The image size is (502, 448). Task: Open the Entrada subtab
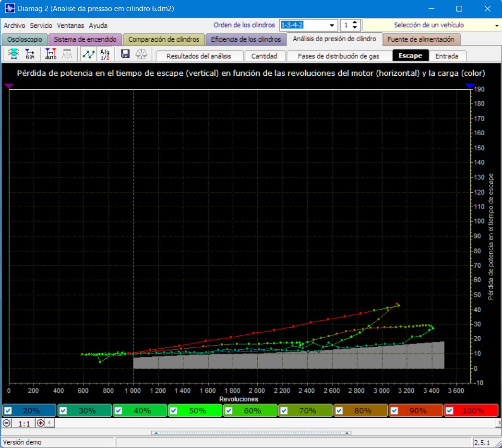click(447, 56)
